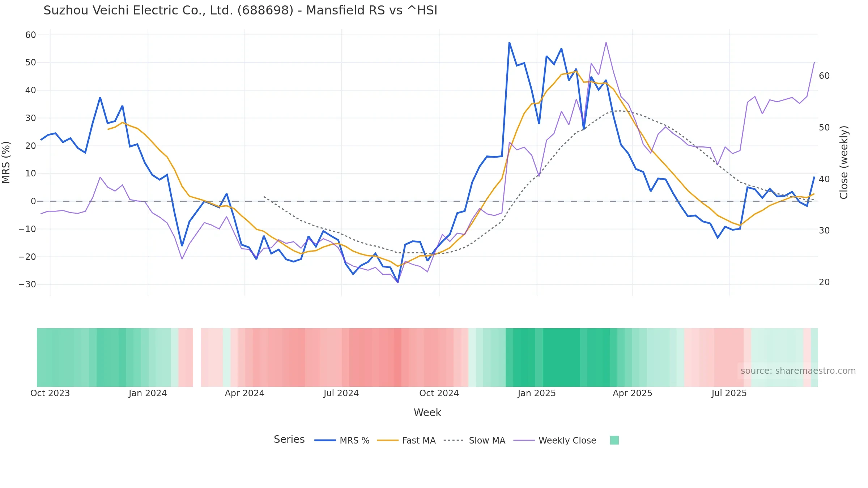Click the 60 tick on the MRS axis

(31, 35)
